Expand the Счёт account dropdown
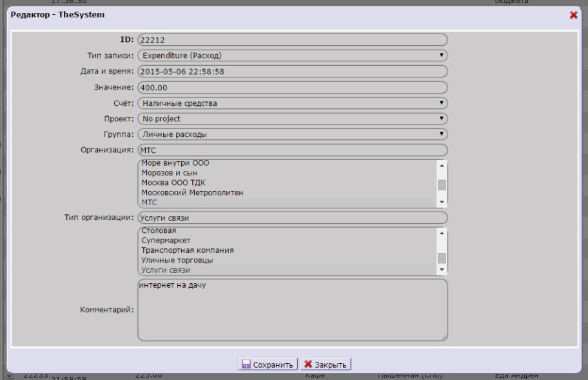Screen dimensions: 588x380 click(292, 103)
